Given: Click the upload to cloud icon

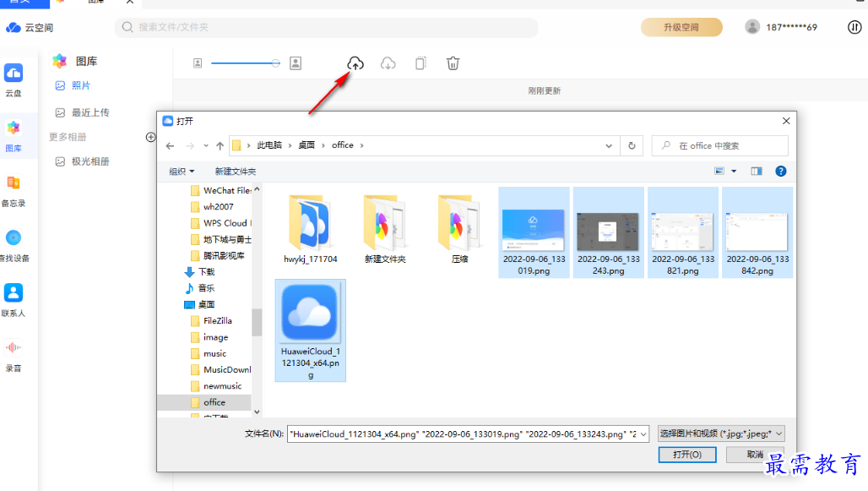Looking at the screenshot, I should [355, 63].
